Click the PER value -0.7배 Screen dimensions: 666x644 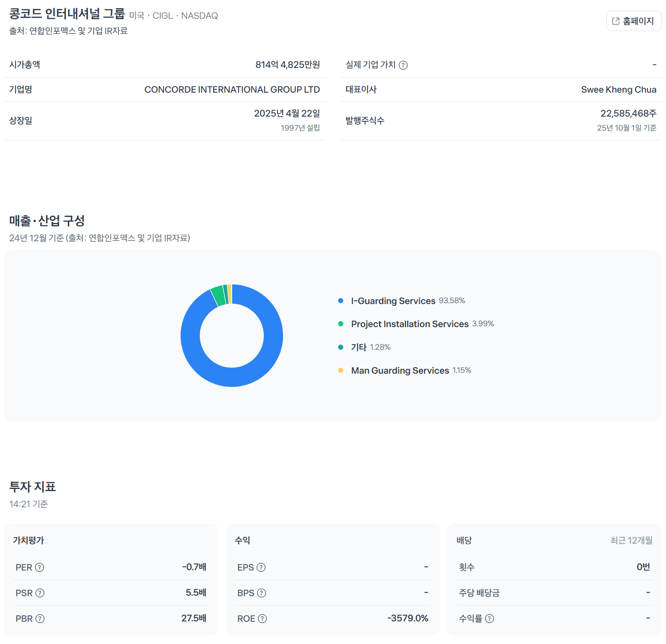[x=194, y=567]
